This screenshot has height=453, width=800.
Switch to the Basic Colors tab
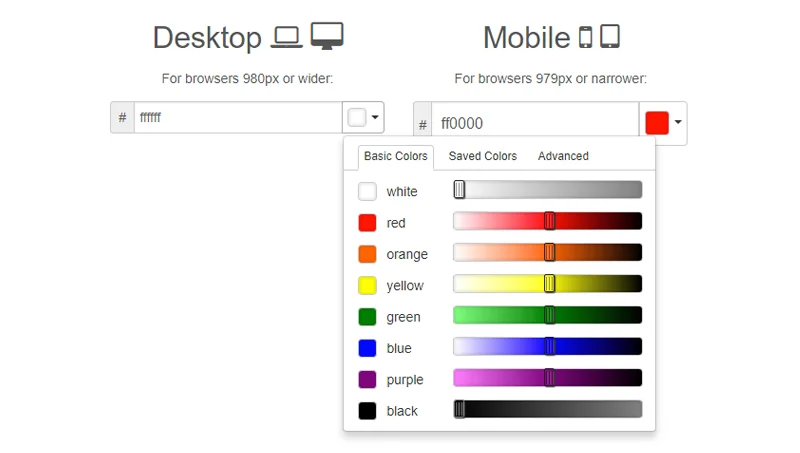(x=396, y=156)
